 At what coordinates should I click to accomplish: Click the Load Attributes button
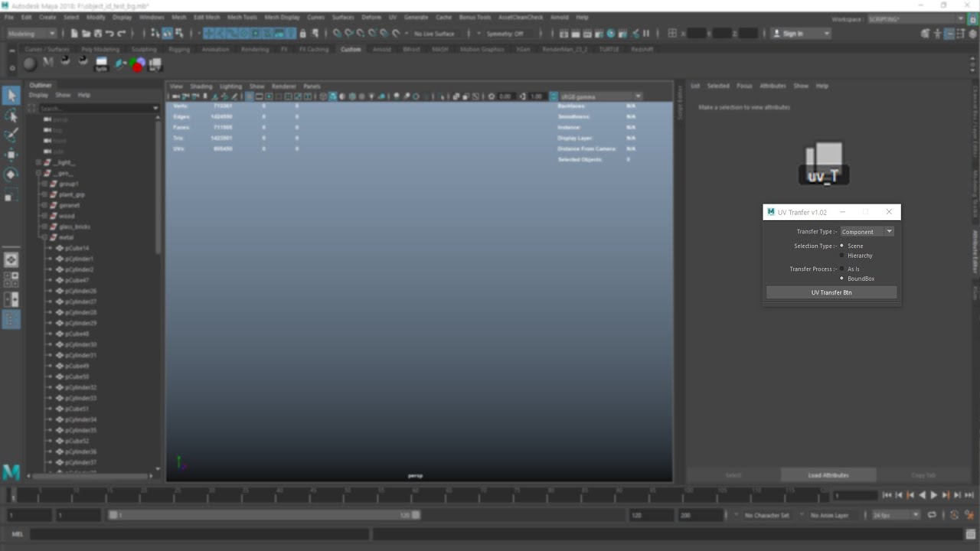coord(828,475)
